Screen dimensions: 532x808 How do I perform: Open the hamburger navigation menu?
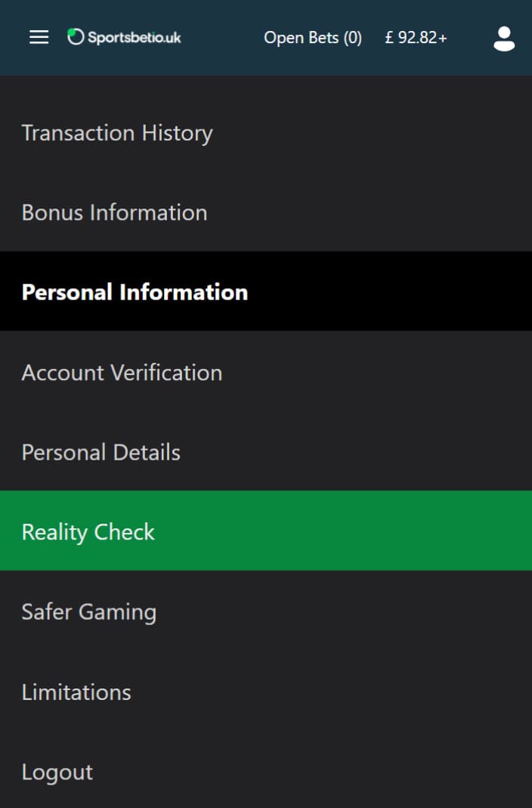point(39,37)
